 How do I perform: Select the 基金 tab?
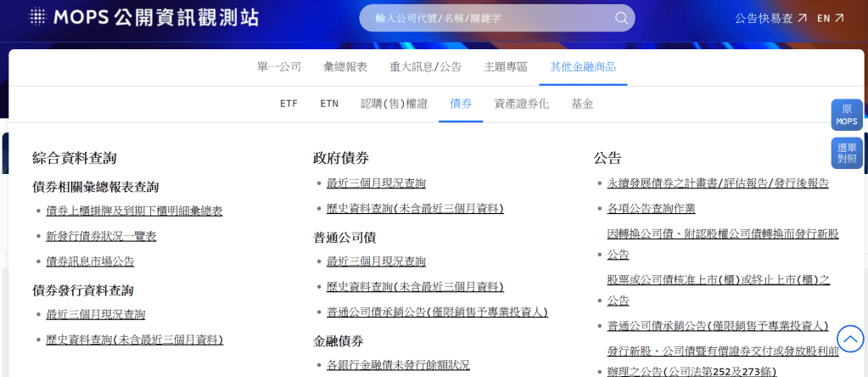coord(582,104)
